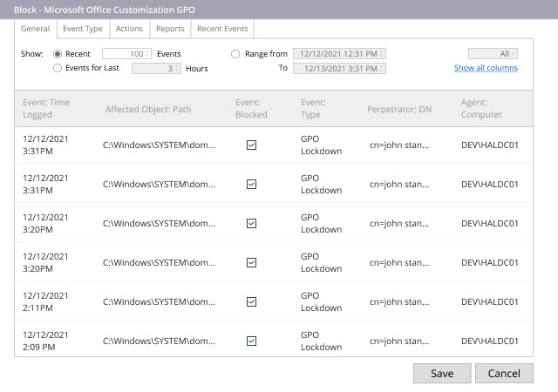Sort by Event: Time Logged column header
The height and width of the screenshot is (392, 558).
coord(46,108)
